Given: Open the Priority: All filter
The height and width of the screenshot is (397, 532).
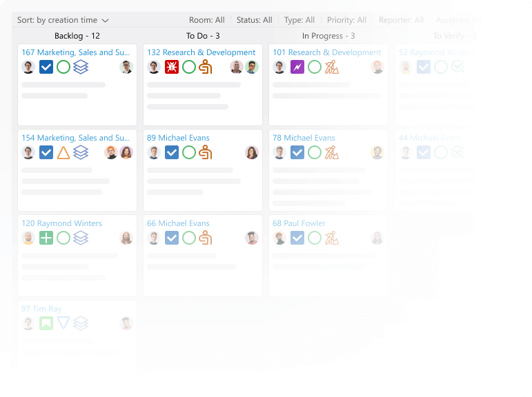Looking at the screenshot, I should 346,20.
